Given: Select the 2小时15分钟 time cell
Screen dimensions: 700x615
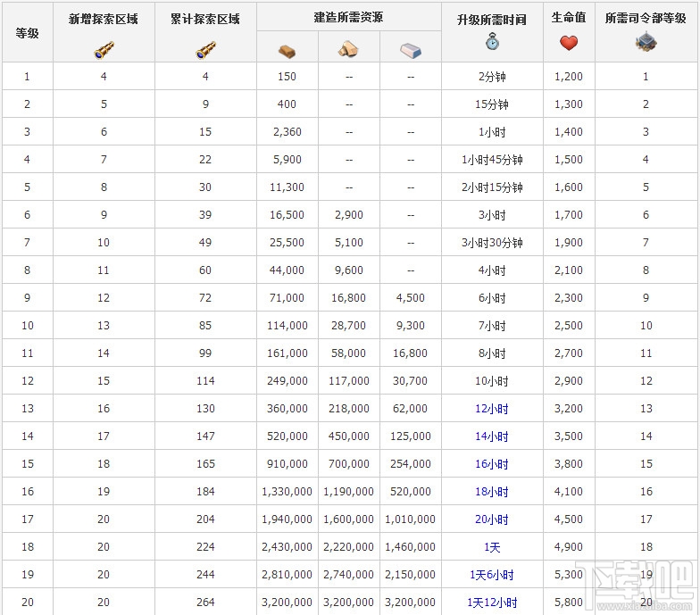Looking at the screenshot, I should (x=492, y=187).
